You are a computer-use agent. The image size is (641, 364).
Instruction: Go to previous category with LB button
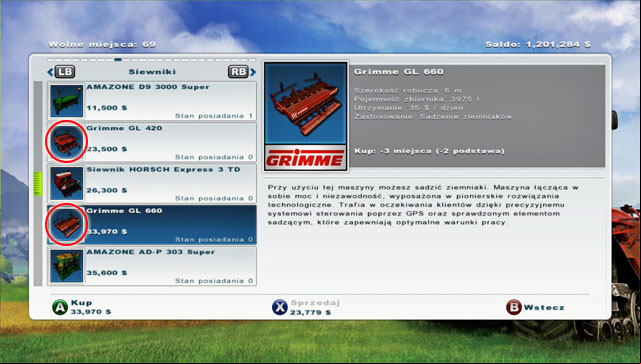[x=65, y=72]
